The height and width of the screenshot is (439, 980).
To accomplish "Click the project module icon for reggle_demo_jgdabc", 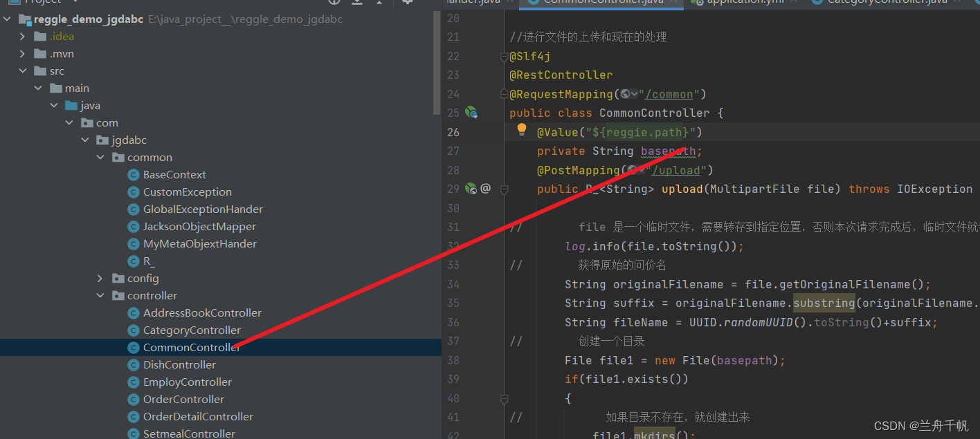I will (25, 19).
